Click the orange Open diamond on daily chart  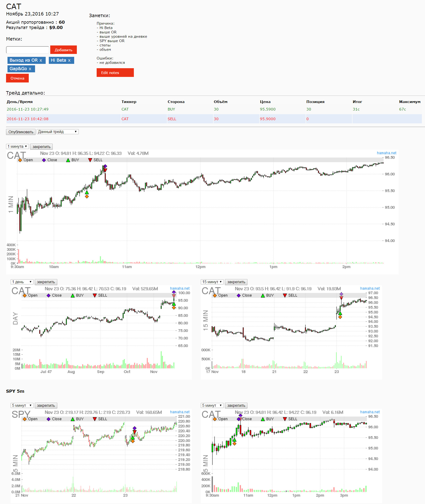pos(174,308)
